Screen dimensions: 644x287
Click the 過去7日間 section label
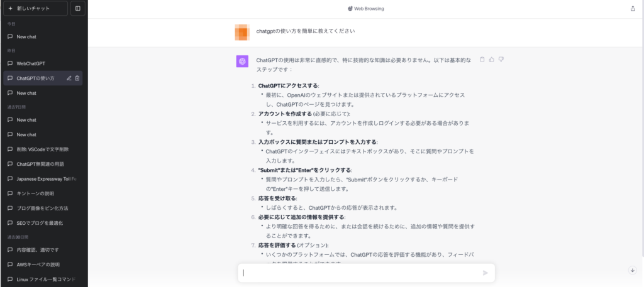click(16, 107)
